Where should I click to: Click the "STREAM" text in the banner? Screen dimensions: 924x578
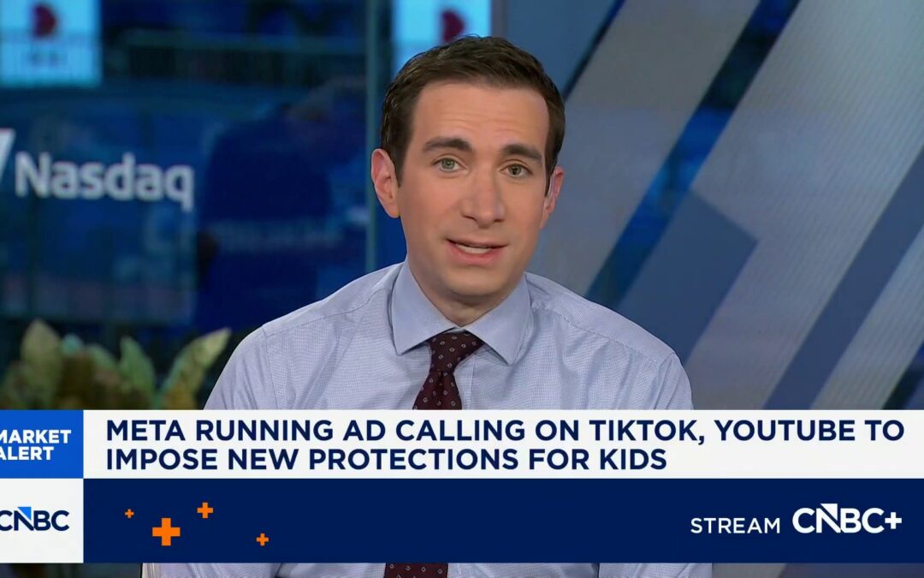point(735,525)
